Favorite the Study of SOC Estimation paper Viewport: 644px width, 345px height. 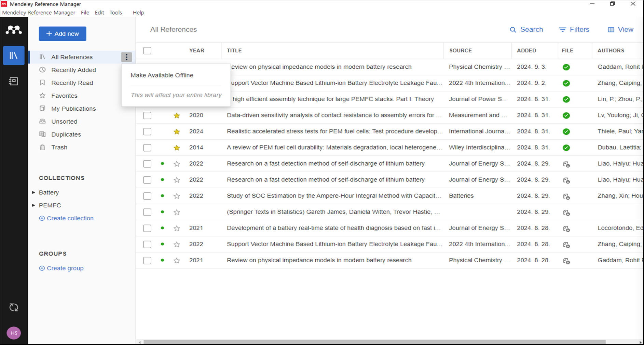pos(177,196)
